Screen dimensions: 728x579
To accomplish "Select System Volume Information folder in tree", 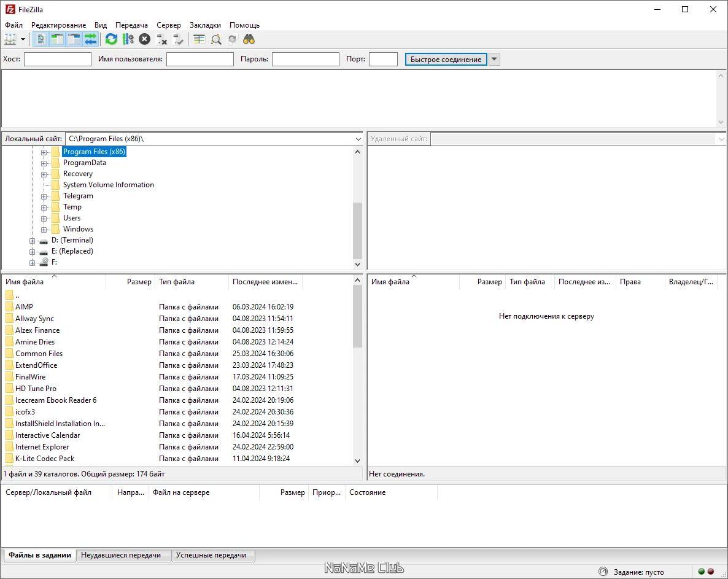I will click(x=108, y=185).
